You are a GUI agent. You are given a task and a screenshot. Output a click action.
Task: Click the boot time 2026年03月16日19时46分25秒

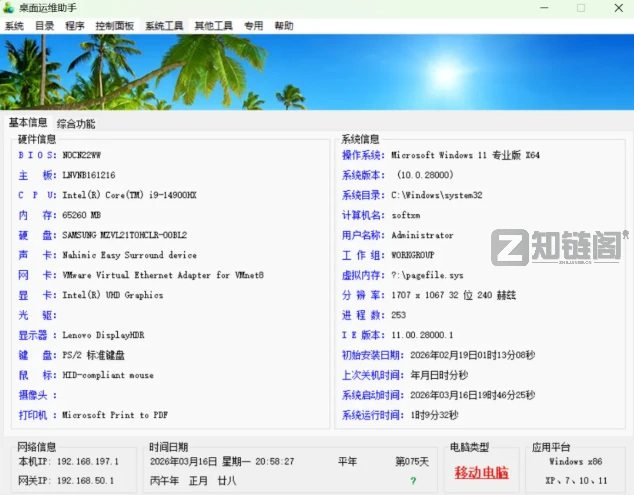click(473, 395)
